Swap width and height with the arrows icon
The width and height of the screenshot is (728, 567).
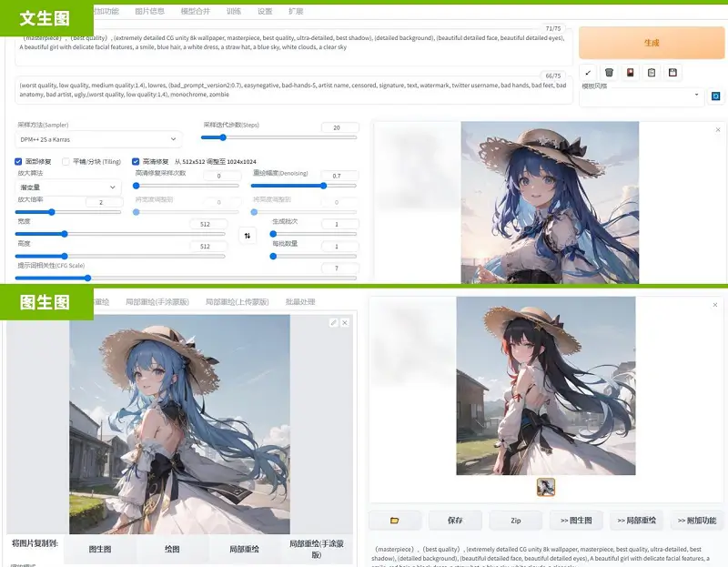[x=247, y=236]
